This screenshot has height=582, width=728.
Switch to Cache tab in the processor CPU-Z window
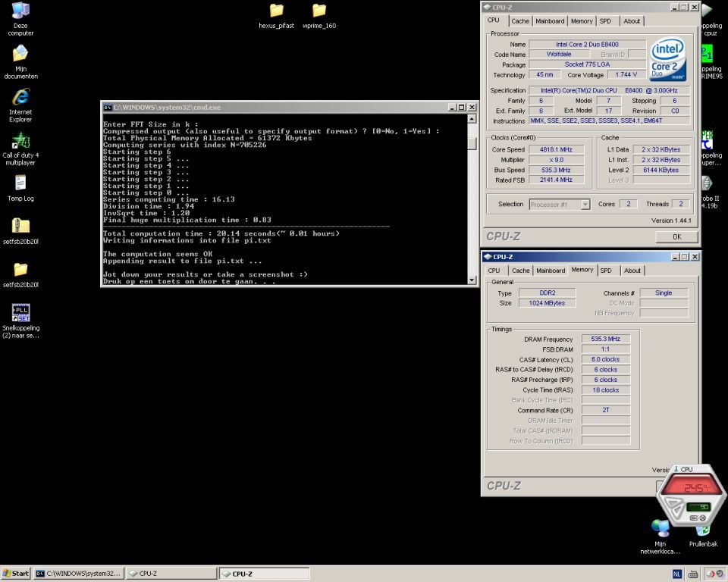point(519,21)
